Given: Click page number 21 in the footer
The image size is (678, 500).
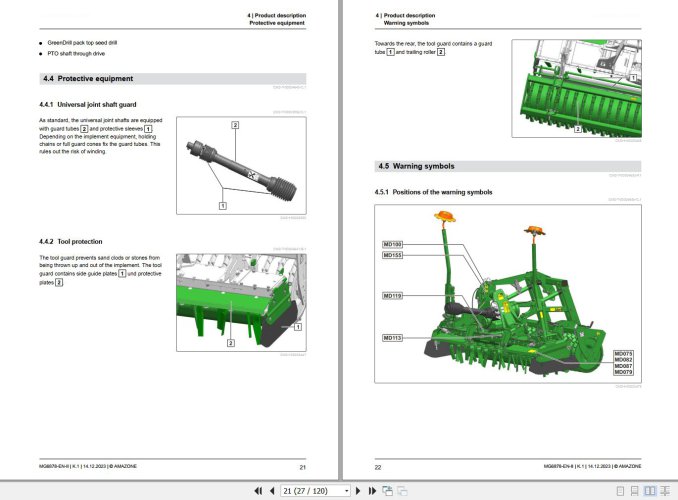Looking at the screenshot, I should (303, 467).
